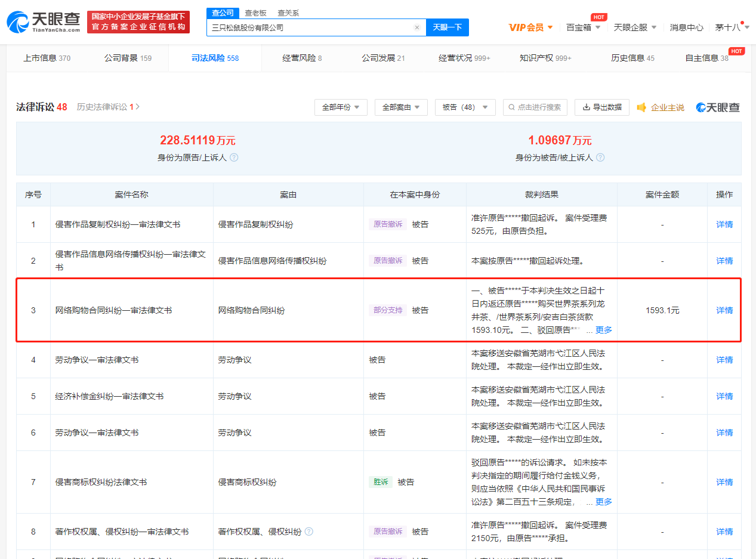Expand 历史法律诉讼 with the arrow
The width and height of the screenshot is (756, 559).
(138, 107)
